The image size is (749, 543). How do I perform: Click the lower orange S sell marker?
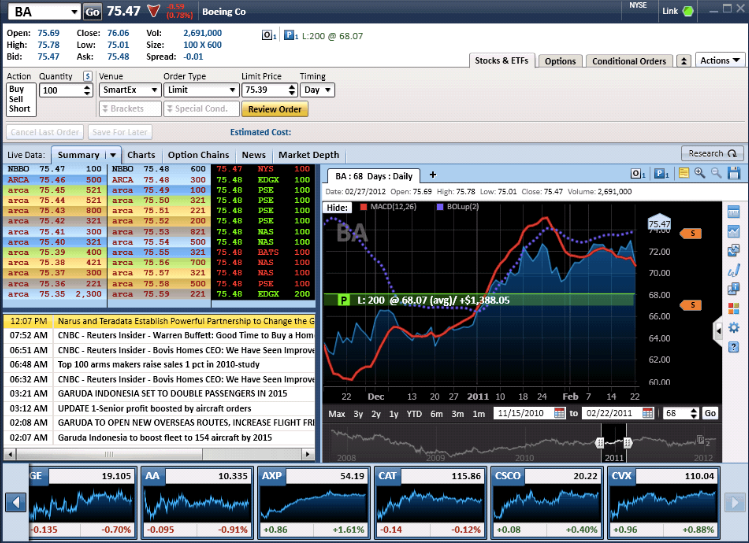click(691, 305)
